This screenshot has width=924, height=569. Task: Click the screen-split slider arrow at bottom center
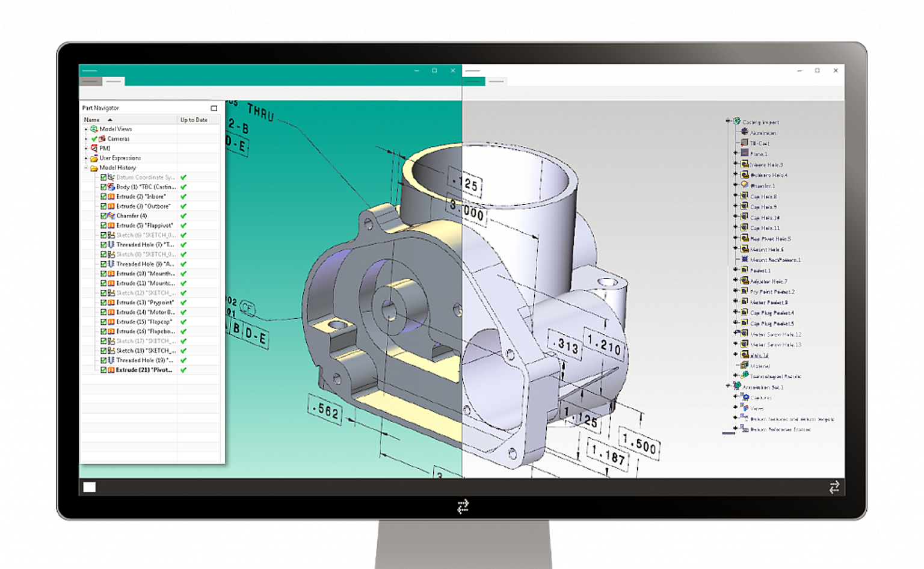click(463, 506)
